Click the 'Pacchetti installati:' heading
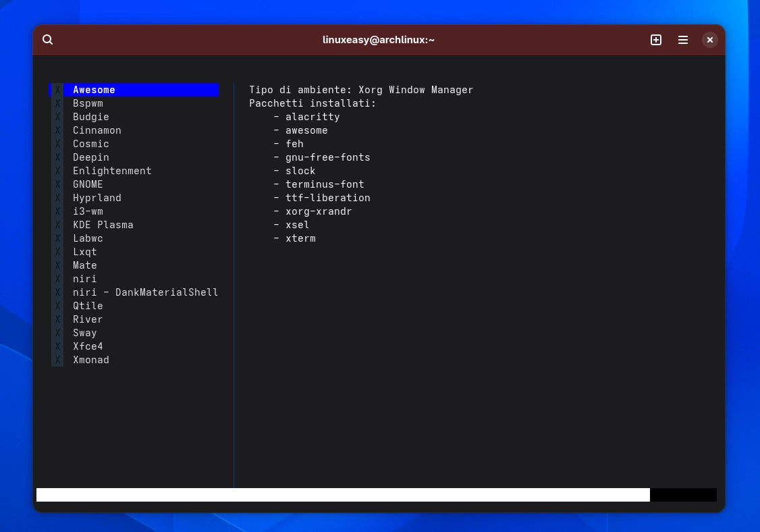 tap(313, 103)
